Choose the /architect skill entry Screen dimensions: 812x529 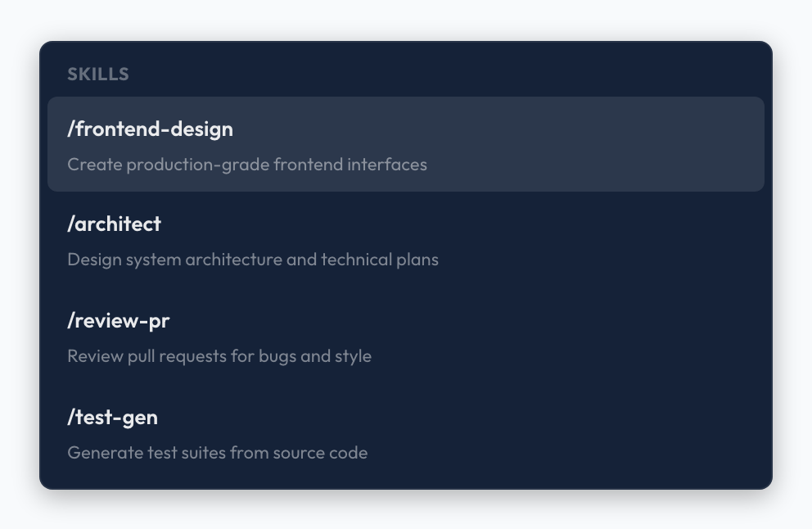pos(406,240)
